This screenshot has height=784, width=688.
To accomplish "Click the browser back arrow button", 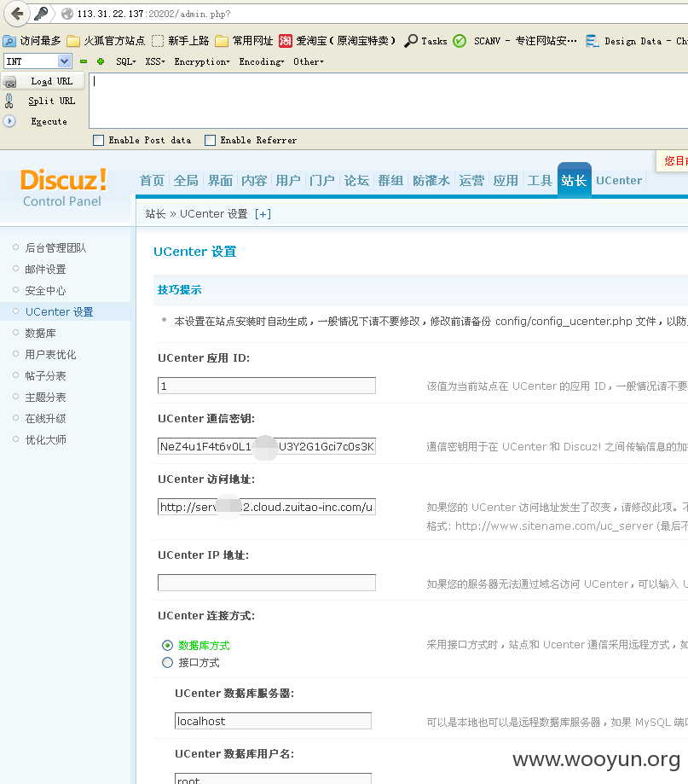I will coord(17,14).
